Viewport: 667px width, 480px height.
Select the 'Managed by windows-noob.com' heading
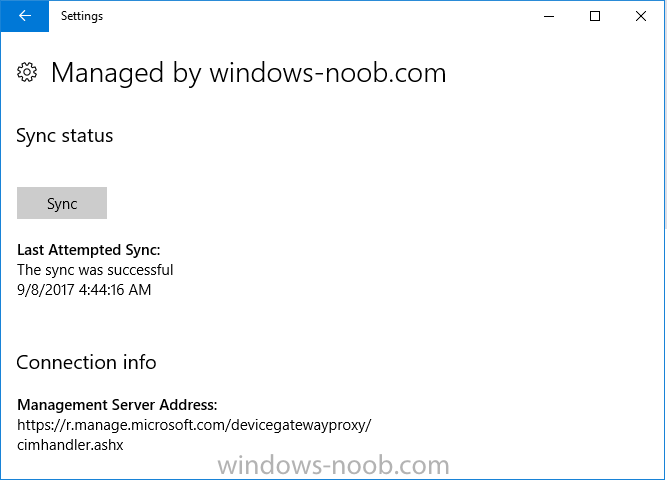pos(248,73)
